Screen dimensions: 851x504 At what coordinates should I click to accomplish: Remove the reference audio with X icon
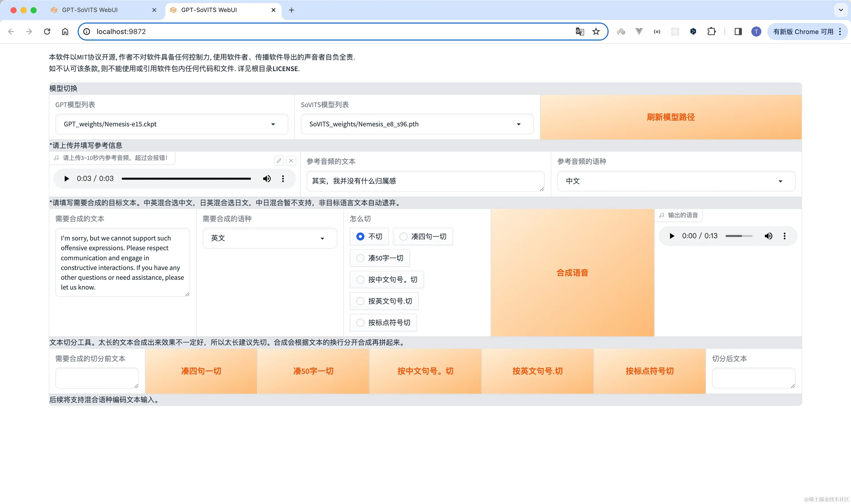coord(291,161)
